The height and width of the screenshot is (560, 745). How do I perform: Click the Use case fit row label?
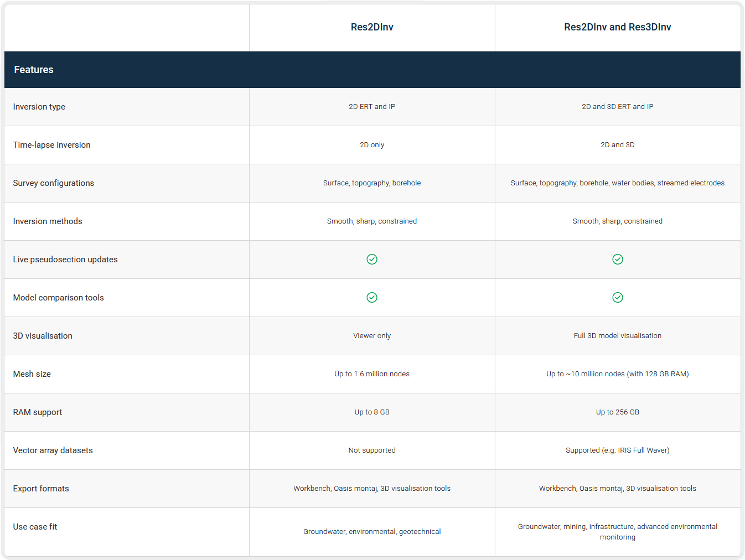pos(35,527)
